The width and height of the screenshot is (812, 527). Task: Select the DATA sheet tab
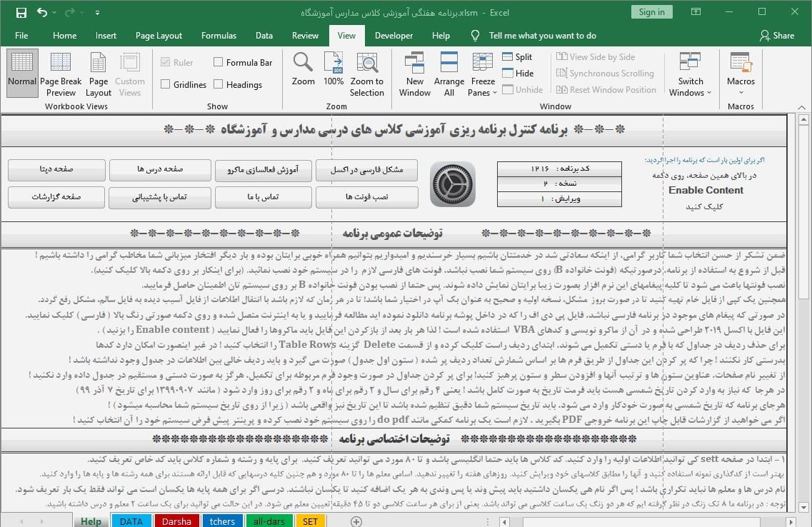[x=131, y=521]
